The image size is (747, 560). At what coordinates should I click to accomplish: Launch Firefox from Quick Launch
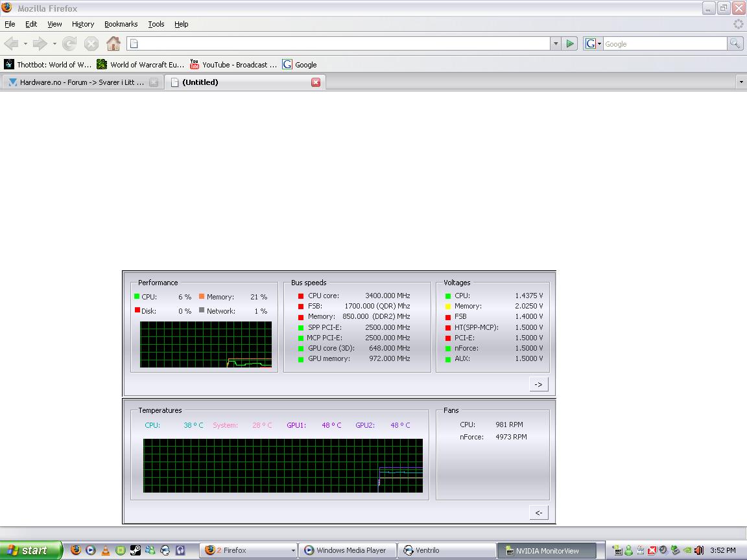tap(76, 550)
